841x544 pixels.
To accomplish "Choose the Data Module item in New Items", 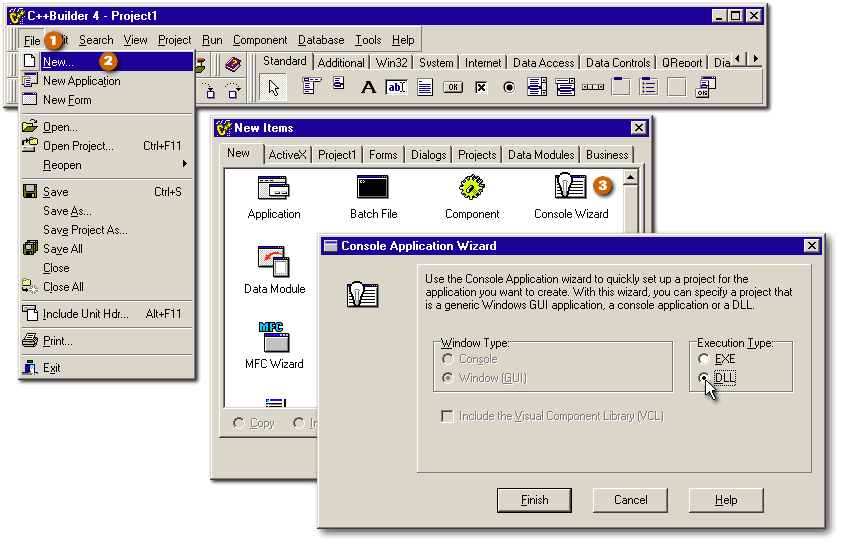I will coord(274,271).
